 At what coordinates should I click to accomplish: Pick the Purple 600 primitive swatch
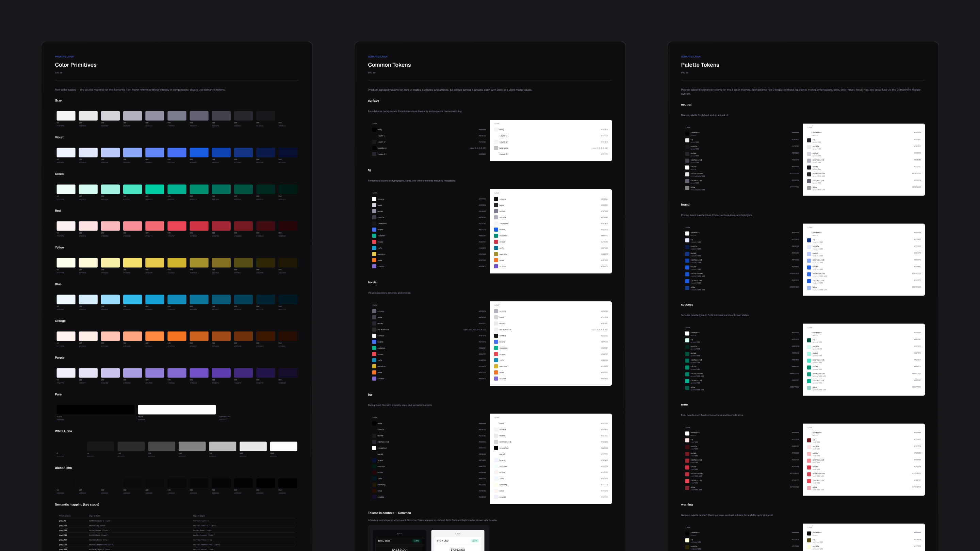199,373
